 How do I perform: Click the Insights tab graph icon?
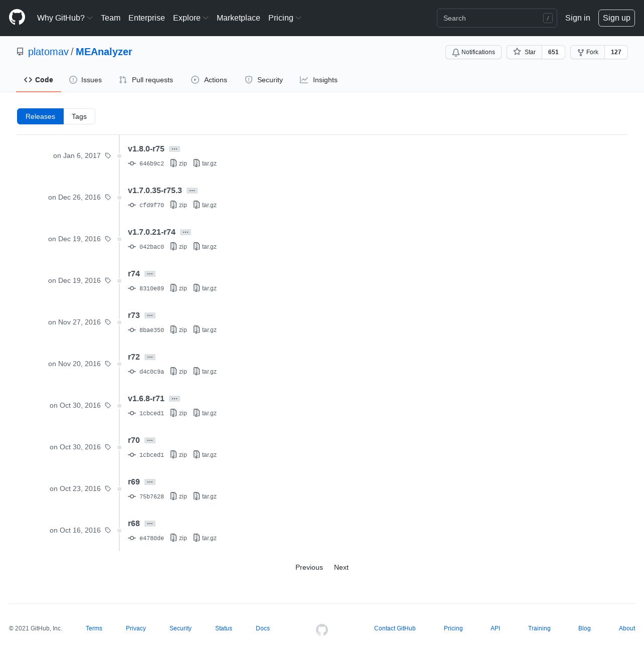[304, 80]
